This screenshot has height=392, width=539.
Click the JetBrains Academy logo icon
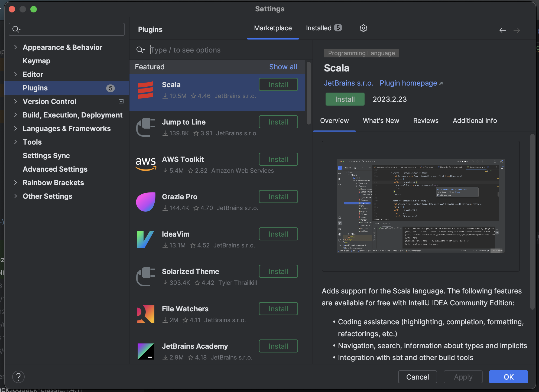click(146, 351)
